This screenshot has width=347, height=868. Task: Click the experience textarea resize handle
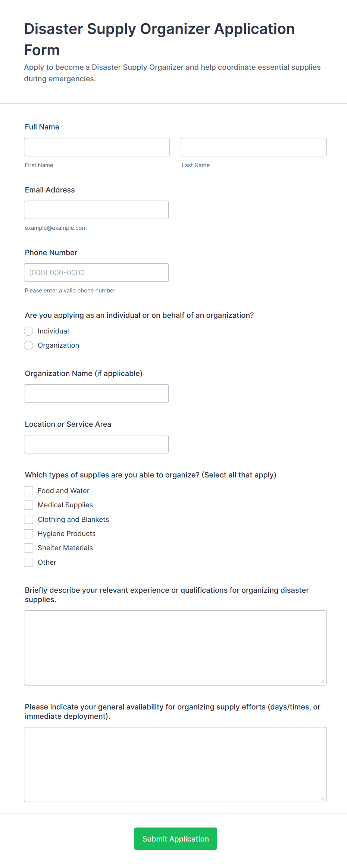pos(322,680)
